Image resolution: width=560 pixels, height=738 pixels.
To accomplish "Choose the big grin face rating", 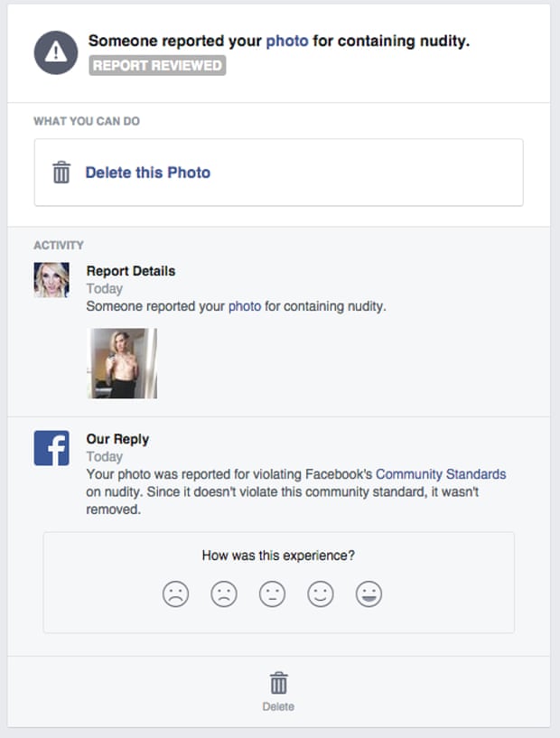I will 369,594.
